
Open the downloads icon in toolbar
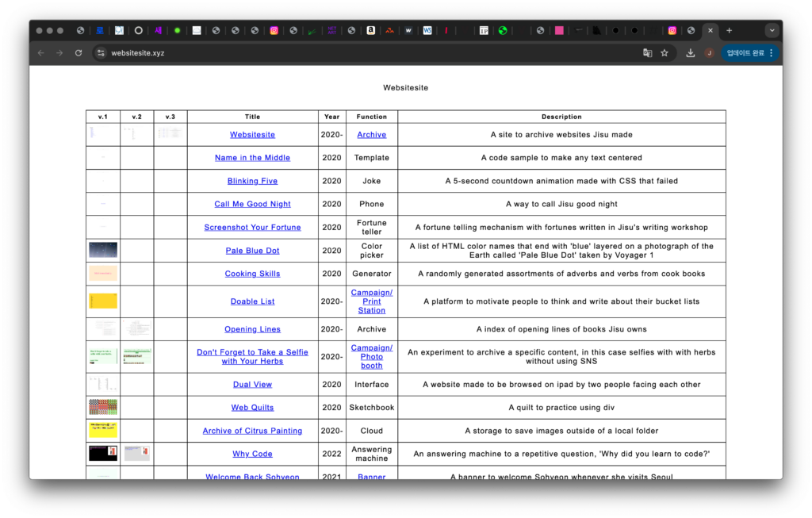coord(690,53)
